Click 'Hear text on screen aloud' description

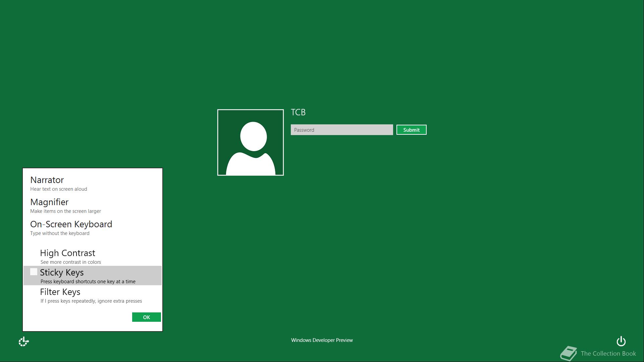click(x=59, y=189)
